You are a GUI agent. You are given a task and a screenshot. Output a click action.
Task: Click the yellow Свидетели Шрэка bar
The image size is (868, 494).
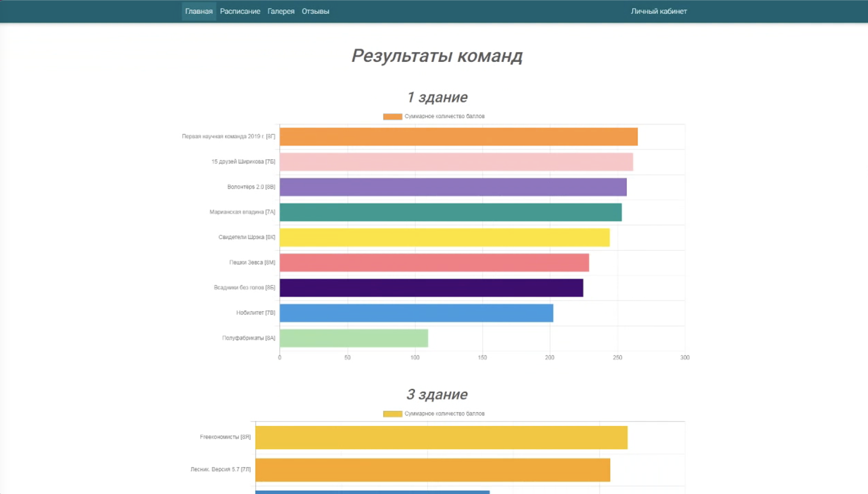445,238
